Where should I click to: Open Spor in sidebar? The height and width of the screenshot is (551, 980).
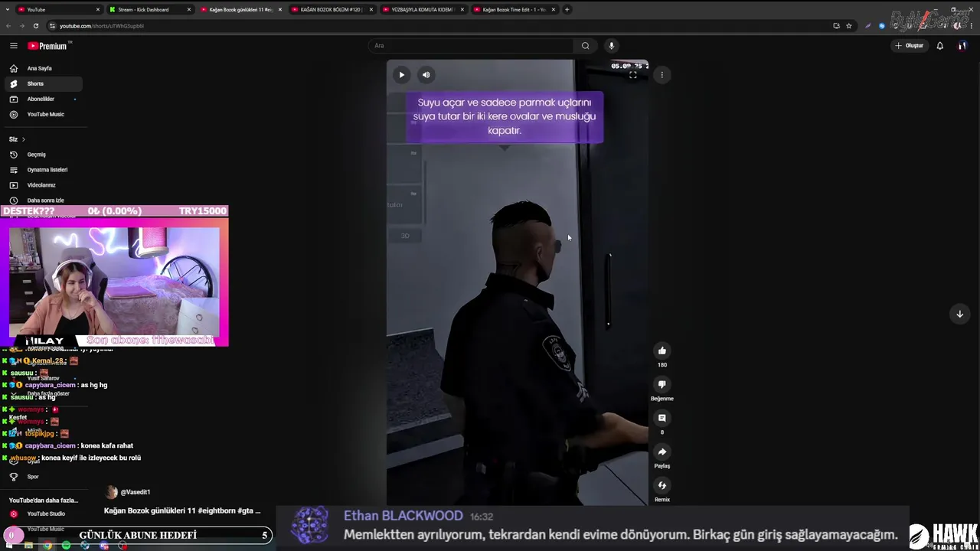(x=42, y=477)
